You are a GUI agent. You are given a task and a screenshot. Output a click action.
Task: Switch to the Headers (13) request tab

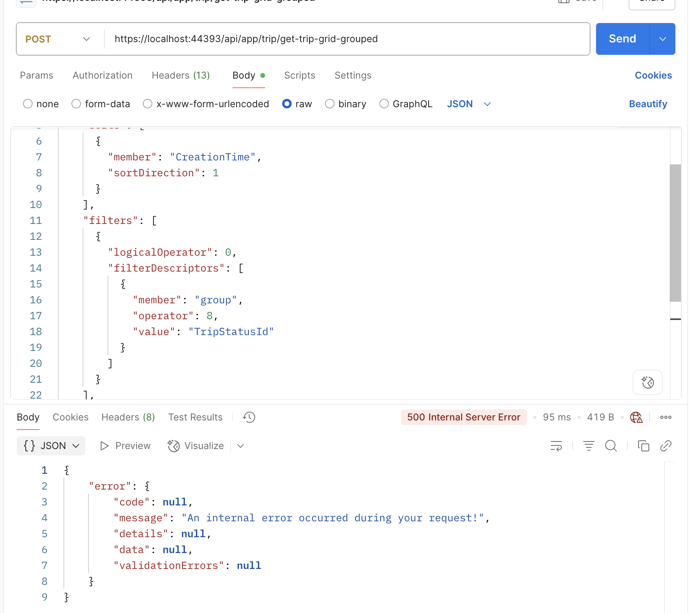coord(181,75)
